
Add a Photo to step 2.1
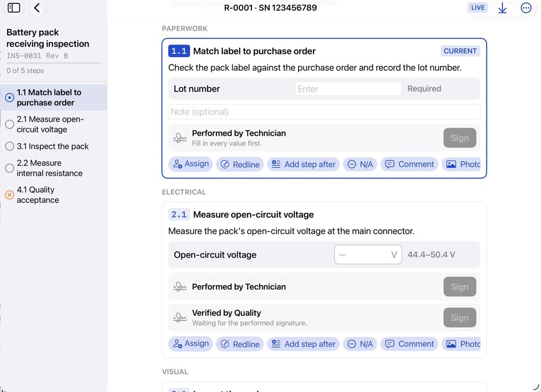pyautogui.click(x=461, y=344)
